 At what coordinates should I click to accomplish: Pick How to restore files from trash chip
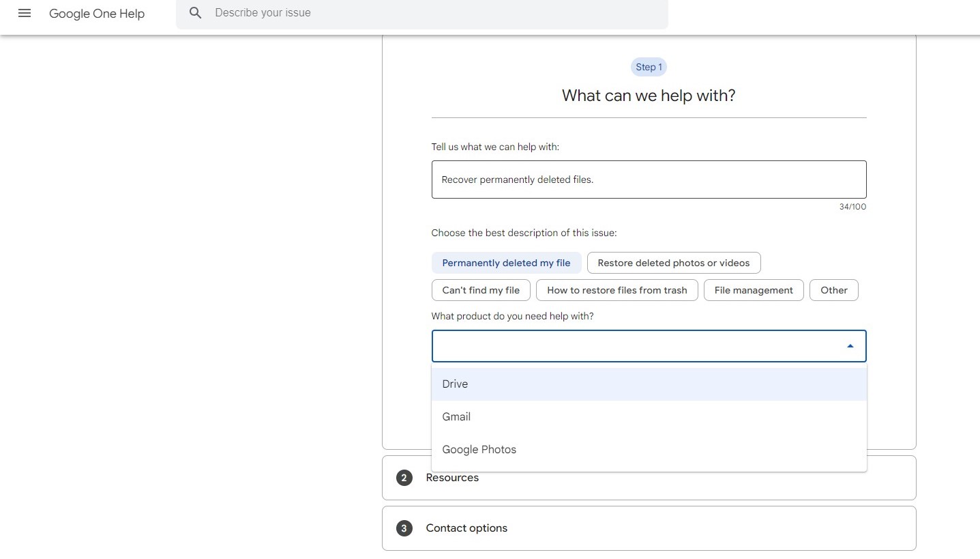coord(617,290)
